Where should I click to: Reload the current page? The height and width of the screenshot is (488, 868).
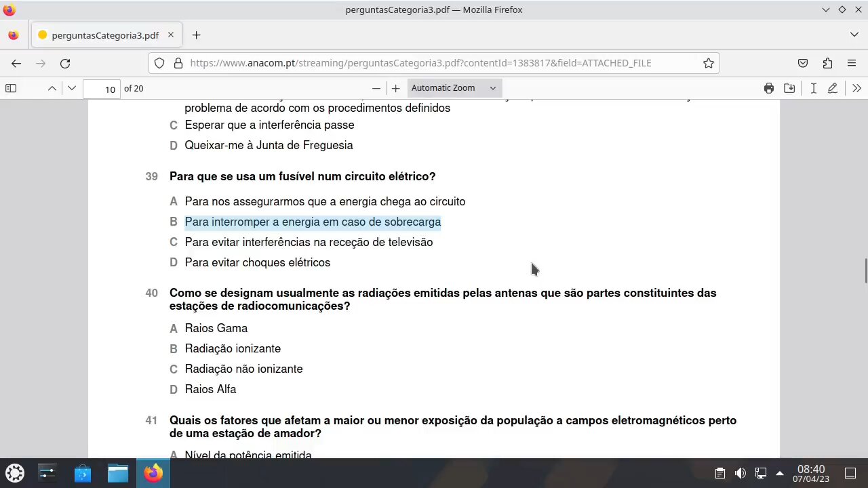(65, 63)
